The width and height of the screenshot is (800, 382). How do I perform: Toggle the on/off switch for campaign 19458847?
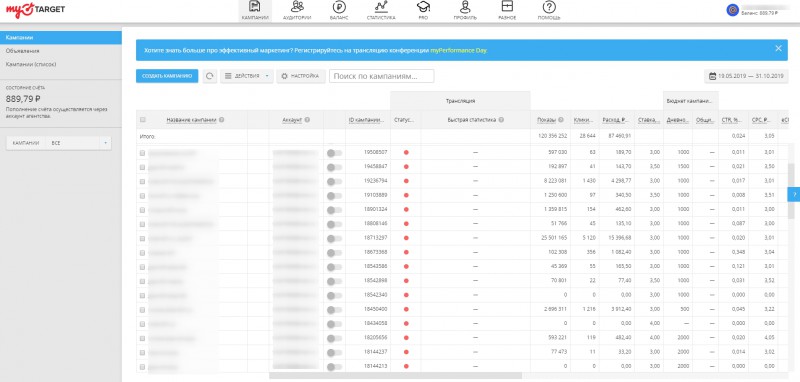click(x=334, y=167)
